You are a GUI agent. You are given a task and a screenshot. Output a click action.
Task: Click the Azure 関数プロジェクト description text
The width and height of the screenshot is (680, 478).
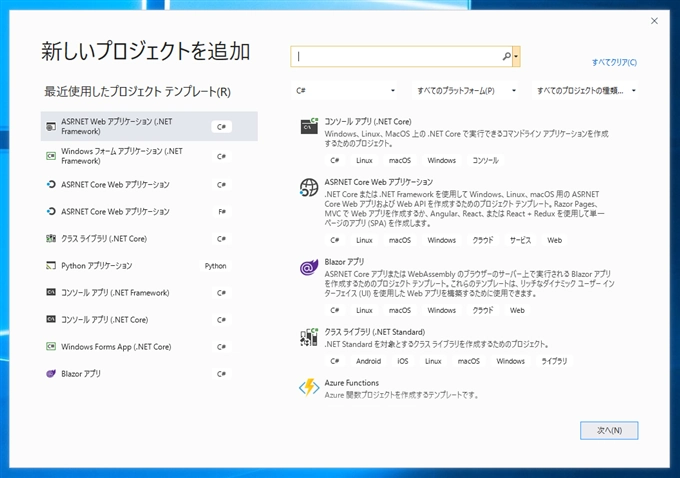pyautogui.click(x=402, y=395)
